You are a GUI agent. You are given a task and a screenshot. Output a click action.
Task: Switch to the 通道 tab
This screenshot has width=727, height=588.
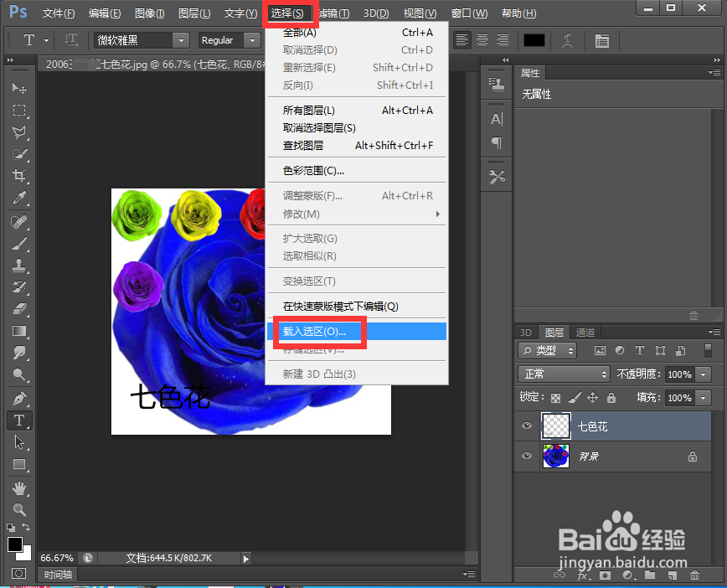coord(585,332)
